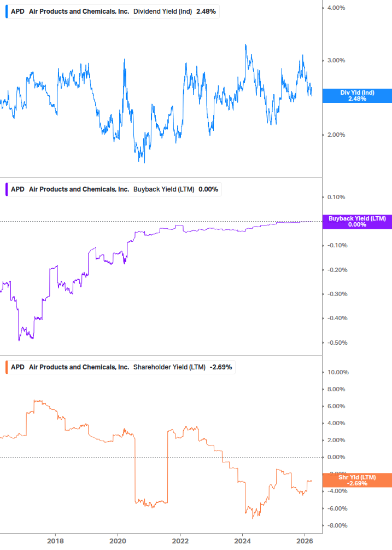This screenshot has height=550, width=392.
Task: Click the 2022 label on the time axis
Action: [180, 541]
